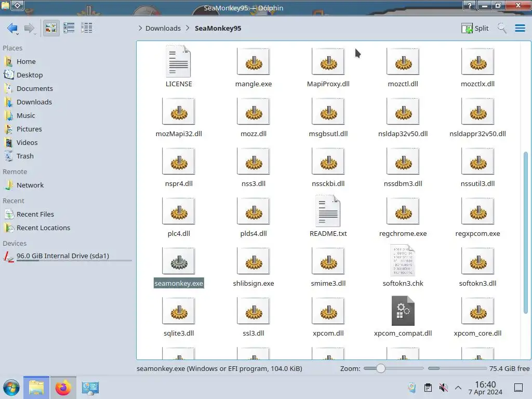Select the LICENSE file icon
Image resolution: width=532 pixels, height=399 pixels.
[x=179, y=61]
